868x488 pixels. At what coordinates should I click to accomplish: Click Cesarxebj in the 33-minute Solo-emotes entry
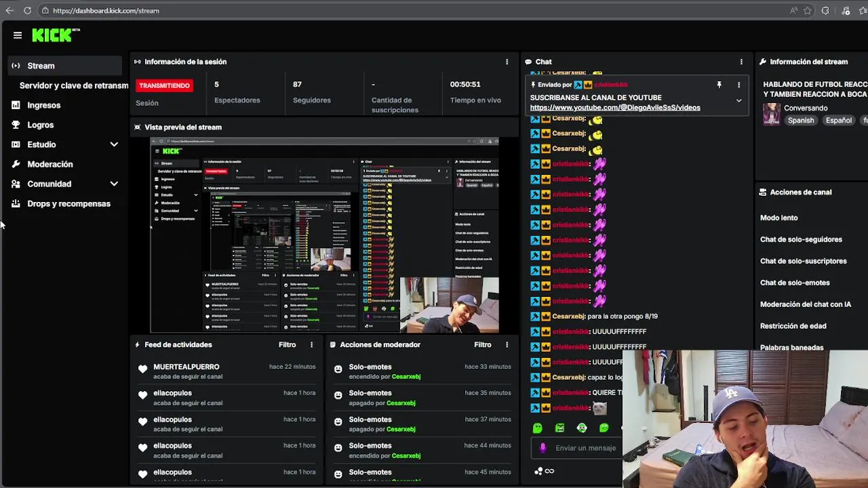point(406,377)
